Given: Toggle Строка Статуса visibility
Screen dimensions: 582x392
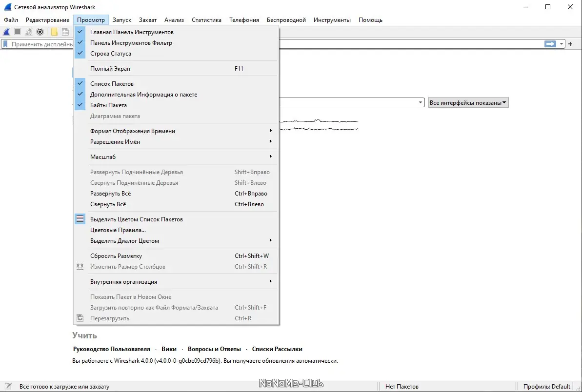Looking at the screenshot, I should tap(176, 54).
